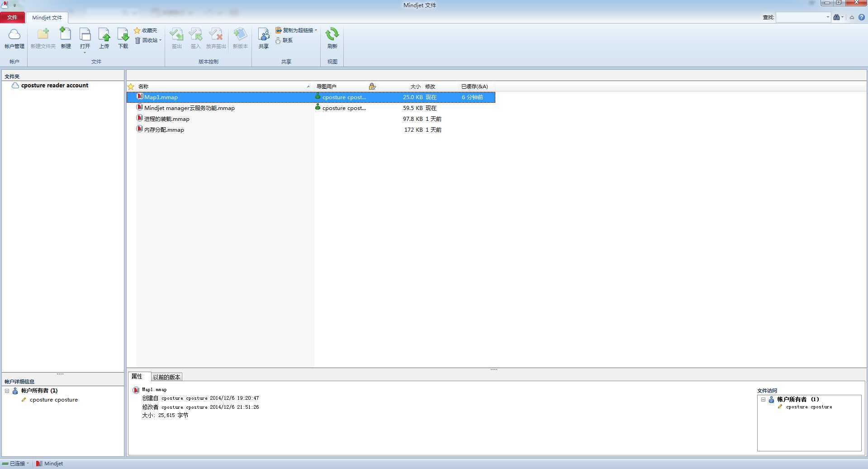Click the 59.5 KB size cell

pyautogui.click(x=413, y=108)
